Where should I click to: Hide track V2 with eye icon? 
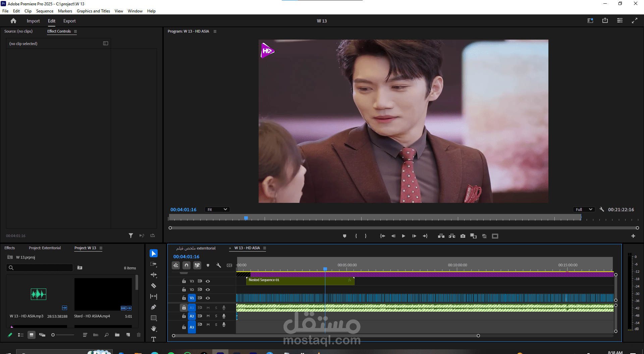point(208,290)
